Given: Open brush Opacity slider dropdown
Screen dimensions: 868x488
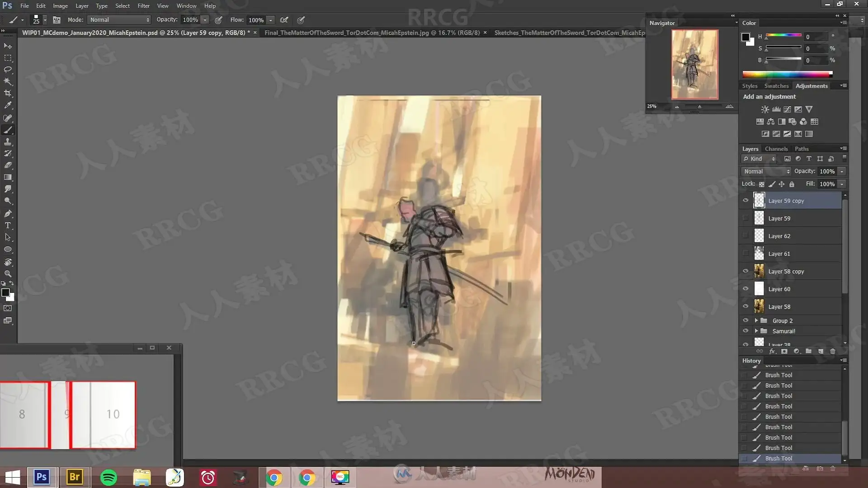Looking at the screenshot, I should pyautogui.click(x=205, y=20).
